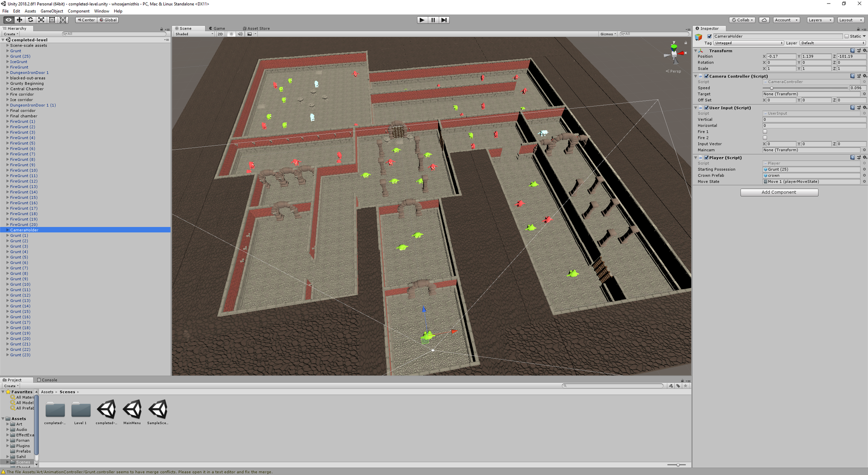Screen dimensions: 868x475
Task: Switch to the Console tab
Action: point(47,380)
